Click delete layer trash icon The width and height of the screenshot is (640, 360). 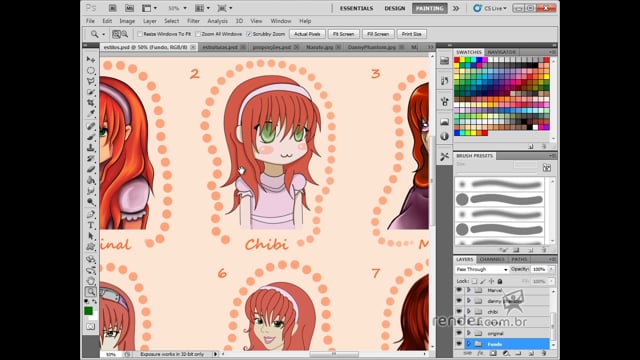(544, 353)
